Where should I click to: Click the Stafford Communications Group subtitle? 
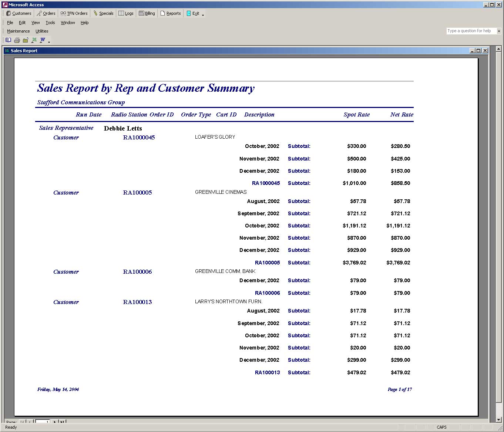[x=81, y=102]
